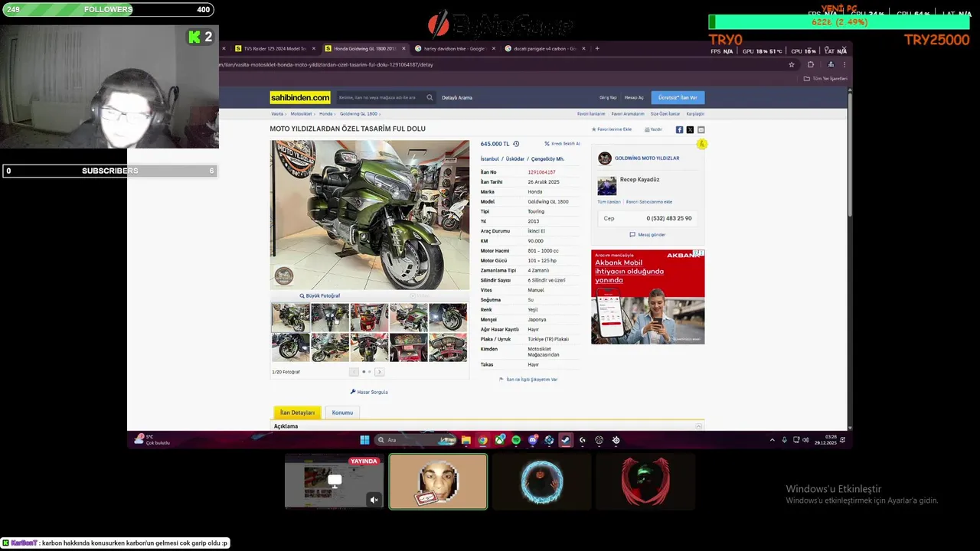Switch to Chrome in the taskbar

click(x=482, y=440)
